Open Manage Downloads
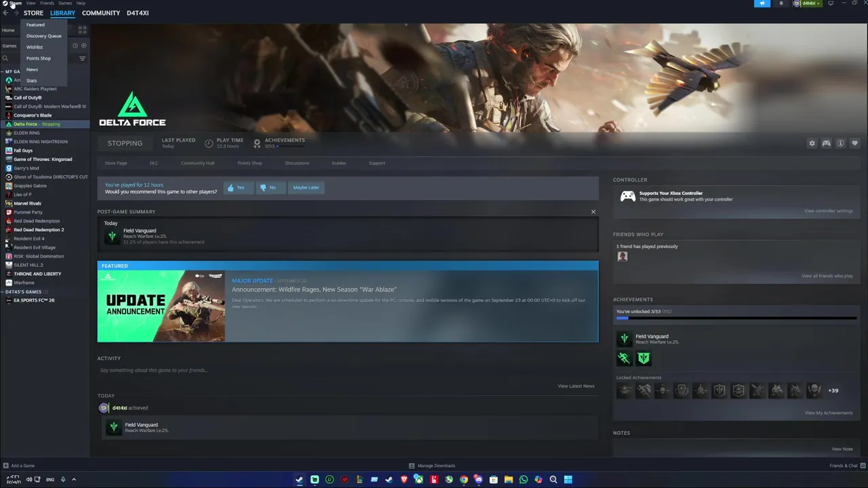 [x=432, y=466]
